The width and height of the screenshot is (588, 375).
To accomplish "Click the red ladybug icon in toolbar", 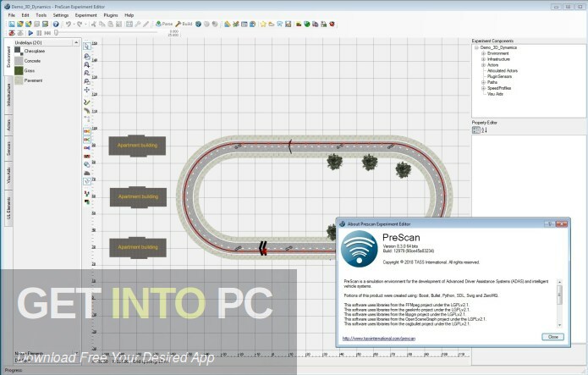I will [x=332, y=24].
